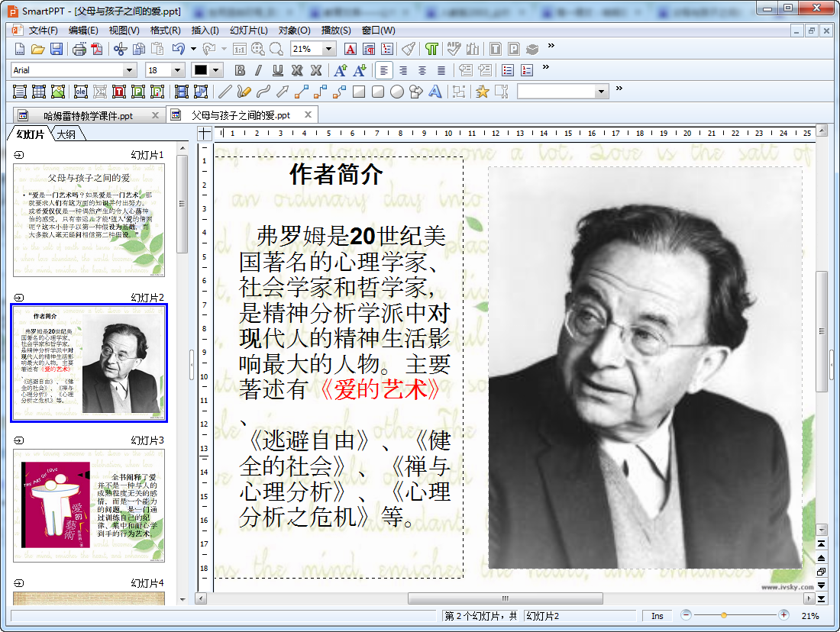The image size is (840, 632).
Task: Switch to the 大纲 outline tab
Action: pos(66,135)
